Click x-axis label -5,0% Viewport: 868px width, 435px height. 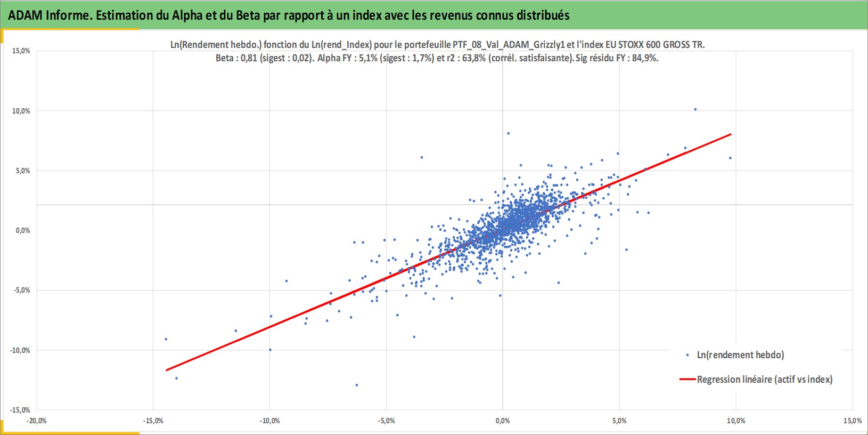coord(387,421)
